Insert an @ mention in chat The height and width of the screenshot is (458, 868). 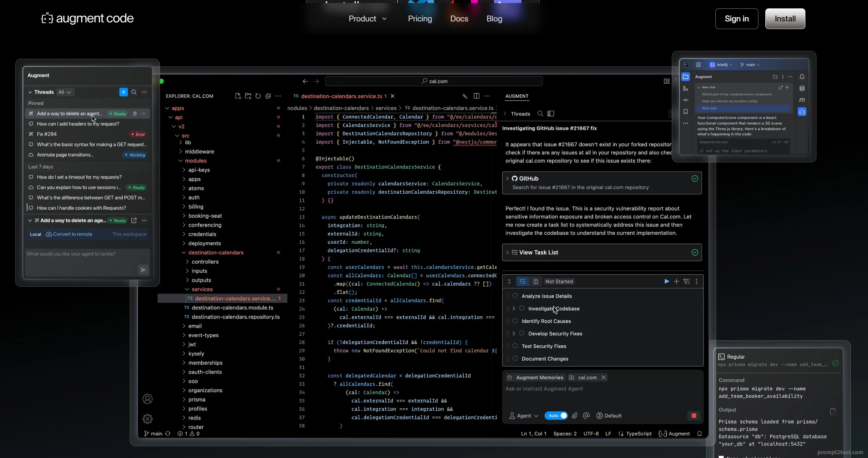click(x=586, y=416)
